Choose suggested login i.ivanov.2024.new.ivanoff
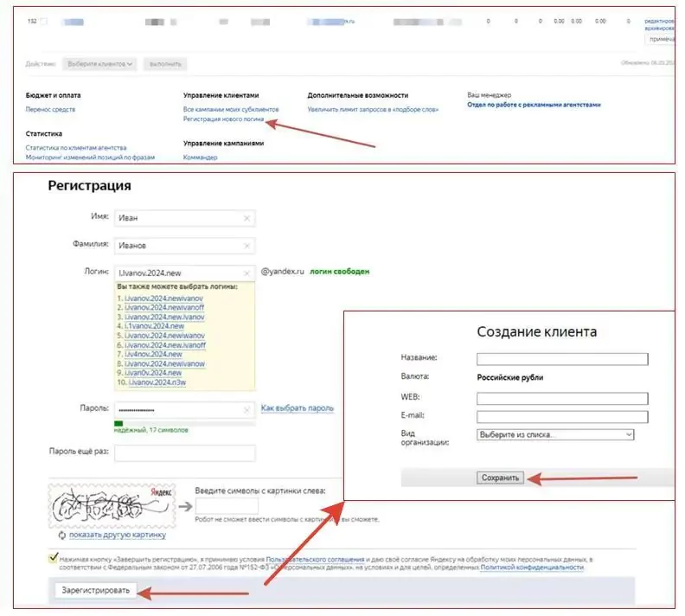 point(165,345)
